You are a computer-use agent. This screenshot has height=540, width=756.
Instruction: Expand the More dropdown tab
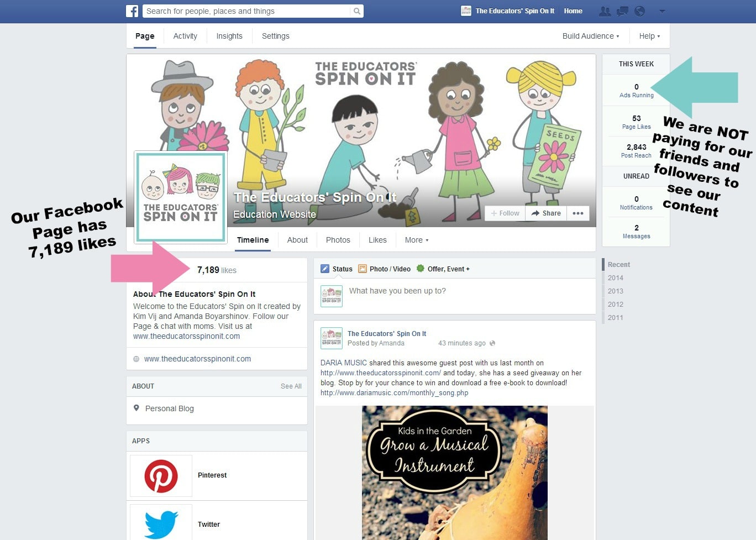(x=417, y=240)
